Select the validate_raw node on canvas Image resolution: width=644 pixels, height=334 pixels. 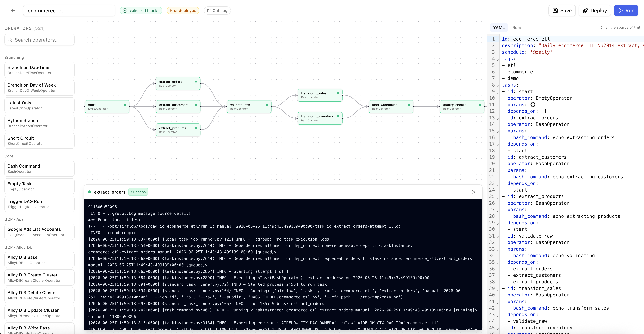[249, 107]
